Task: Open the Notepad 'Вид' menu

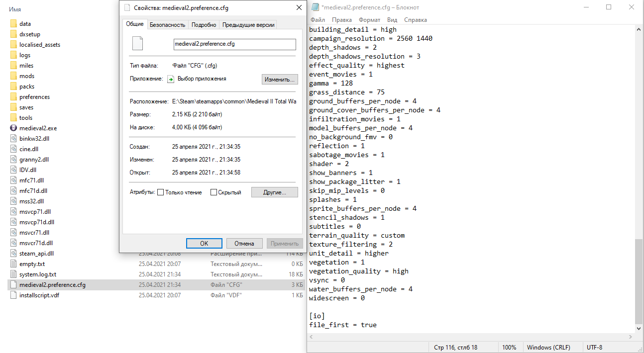Action: [x=392, y=20]
